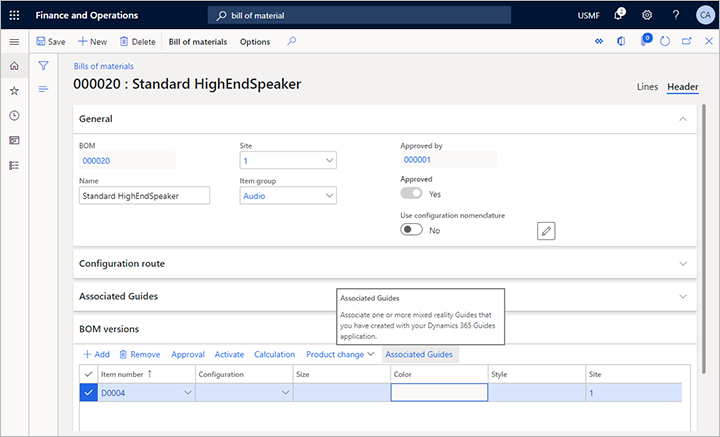Switch to the Lines tab
The width and height of the screenshot is (720, 437).
pyautogui.click(x=647, y=87)
